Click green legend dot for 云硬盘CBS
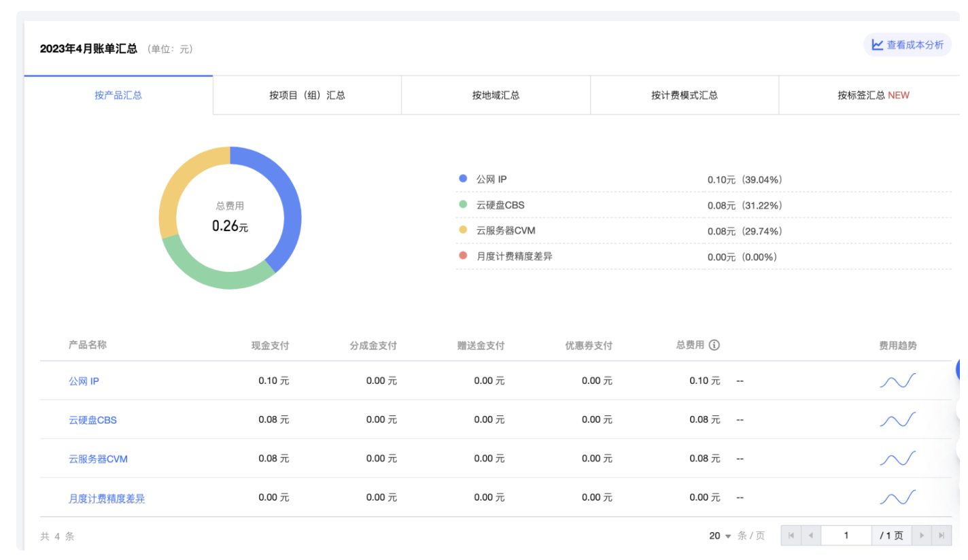This screenshot has width=968, height=560. click(463, 204)
